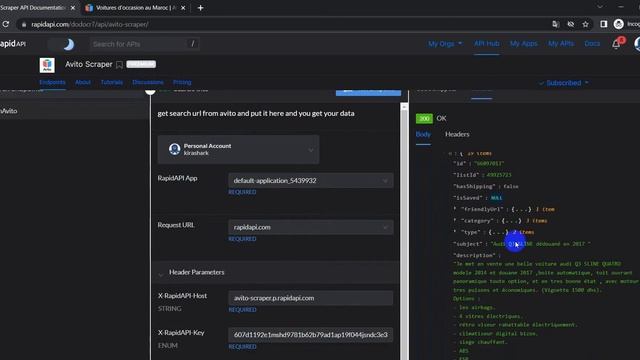640x360 pixels.
Task: Open the tab search chevron
Action: point(600,7)
